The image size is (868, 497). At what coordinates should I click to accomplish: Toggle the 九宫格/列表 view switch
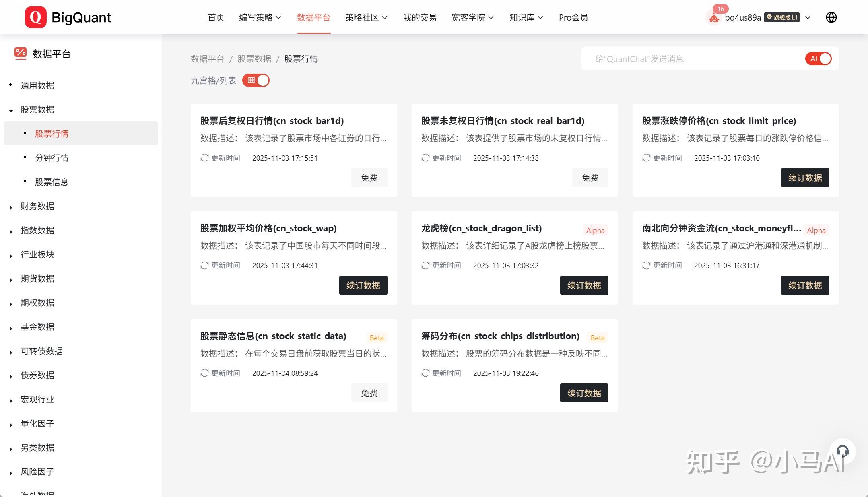click(256, 80)
